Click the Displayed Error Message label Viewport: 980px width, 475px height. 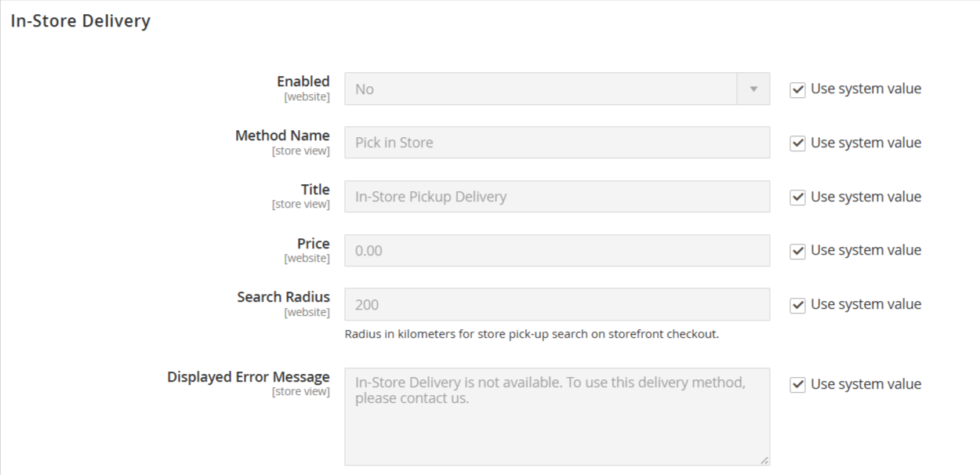click(x=248, y=377)
